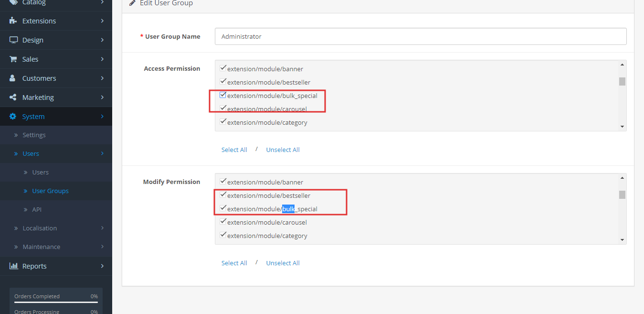Click the Sales cart icon
This screenshot has height=314, width=644.
pos(13,59)
